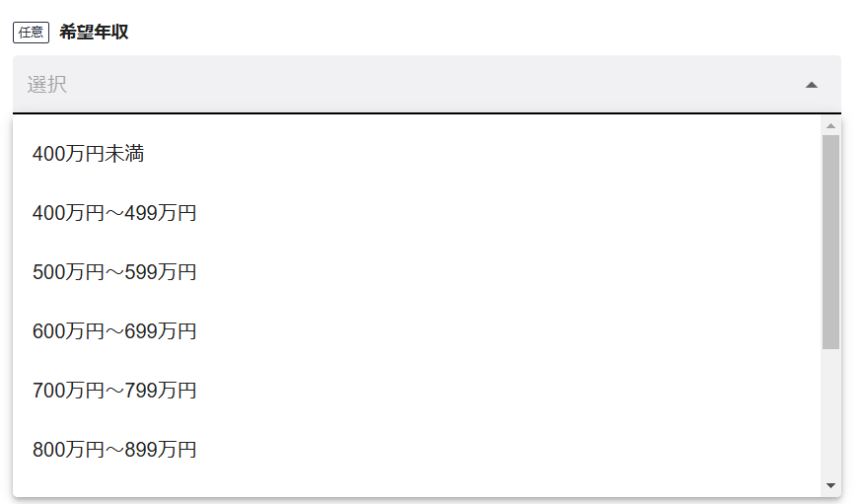The height and width of the screenshot is (504, 862).
Task: Select 600万円～699万円 as desired income
Action: (114, 331)
